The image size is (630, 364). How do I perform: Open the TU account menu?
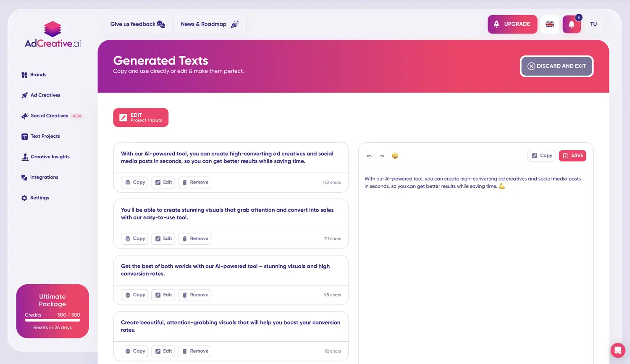point(593,24)
